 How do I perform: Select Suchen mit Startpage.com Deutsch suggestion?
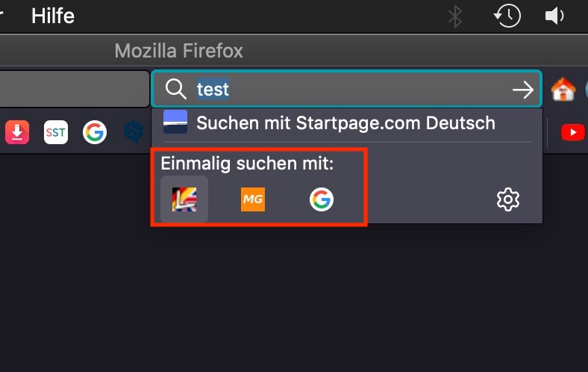coord(347,123)
